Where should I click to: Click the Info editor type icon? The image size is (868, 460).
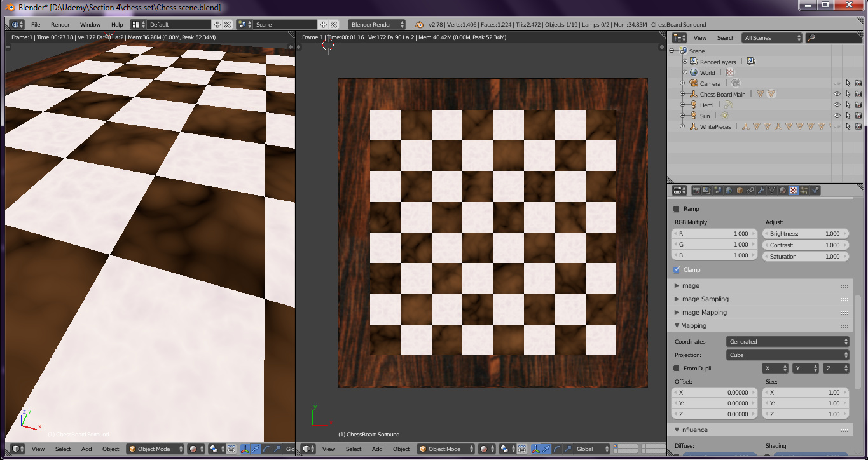coord(17,24)
